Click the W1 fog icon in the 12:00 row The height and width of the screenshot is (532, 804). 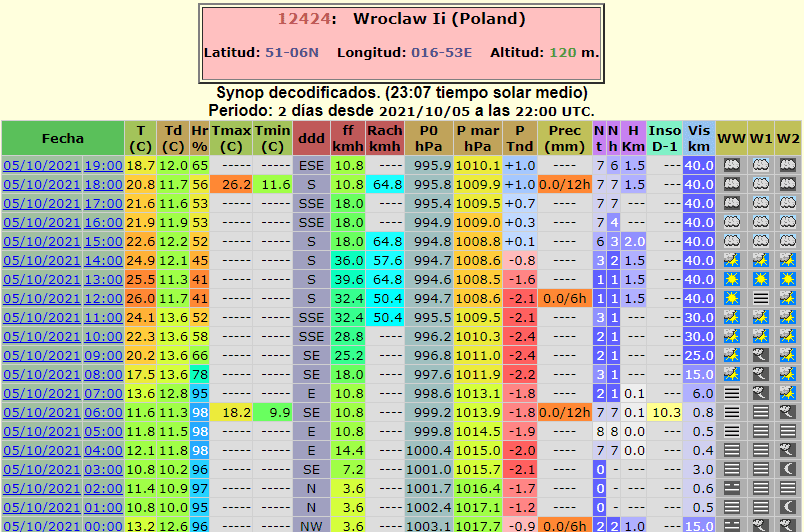point(761,298)
